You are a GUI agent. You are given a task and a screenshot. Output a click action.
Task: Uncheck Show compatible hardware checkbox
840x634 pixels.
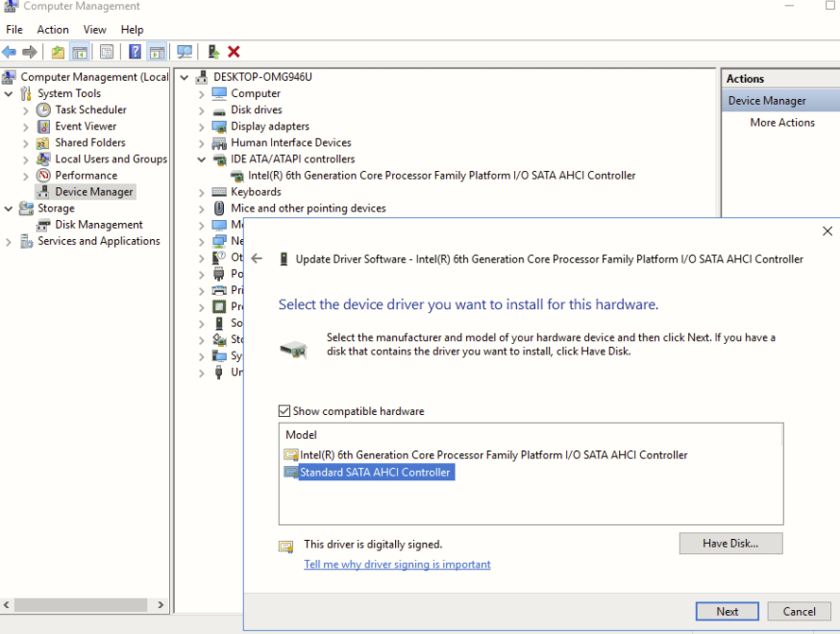284,411
